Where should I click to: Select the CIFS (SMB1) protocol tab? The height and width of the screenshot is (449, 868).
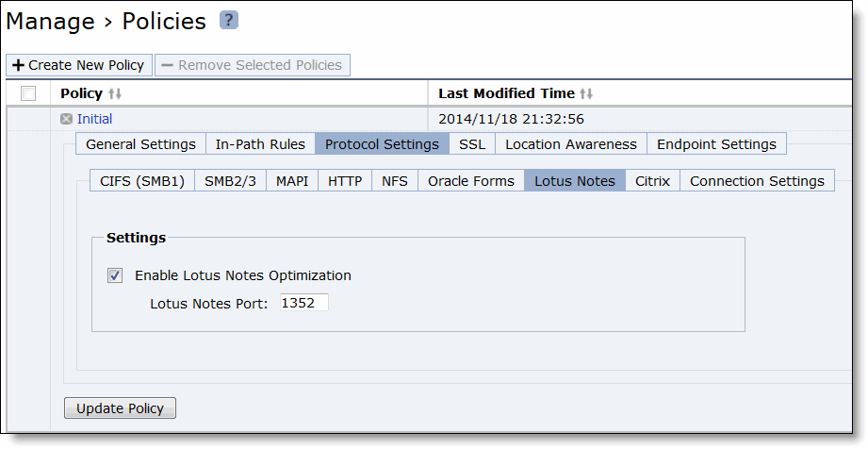tap(142, 181)
